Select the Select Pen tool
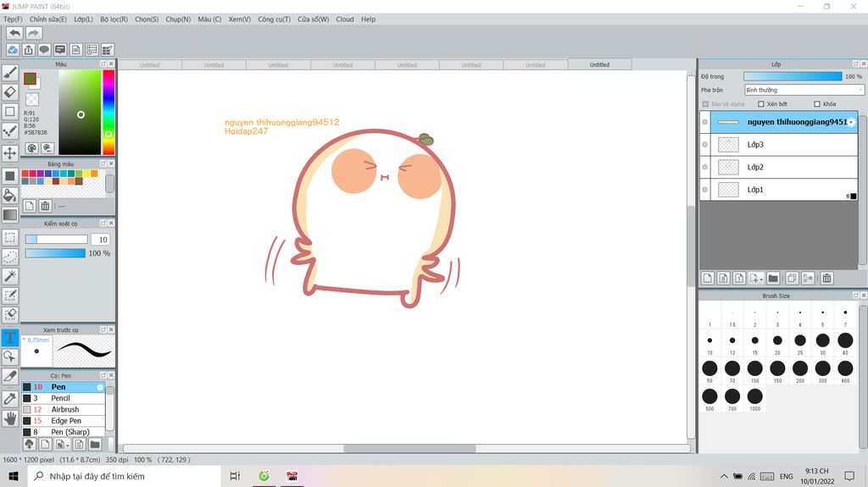 (10, 296)
